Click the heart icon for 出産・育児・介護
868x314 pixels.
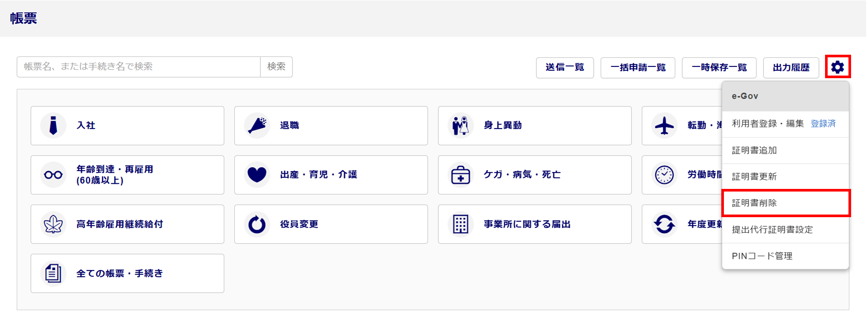coord(257,175)
